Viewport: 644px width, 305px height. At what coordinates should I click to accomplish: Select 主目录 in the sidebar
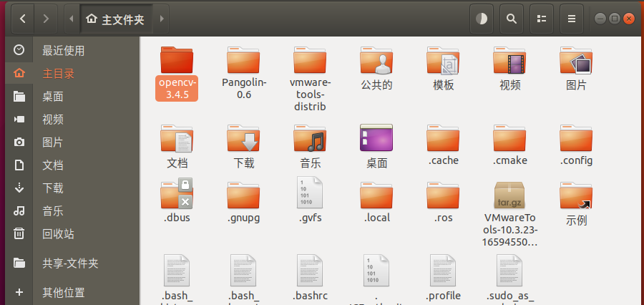[x=73, y=74]
